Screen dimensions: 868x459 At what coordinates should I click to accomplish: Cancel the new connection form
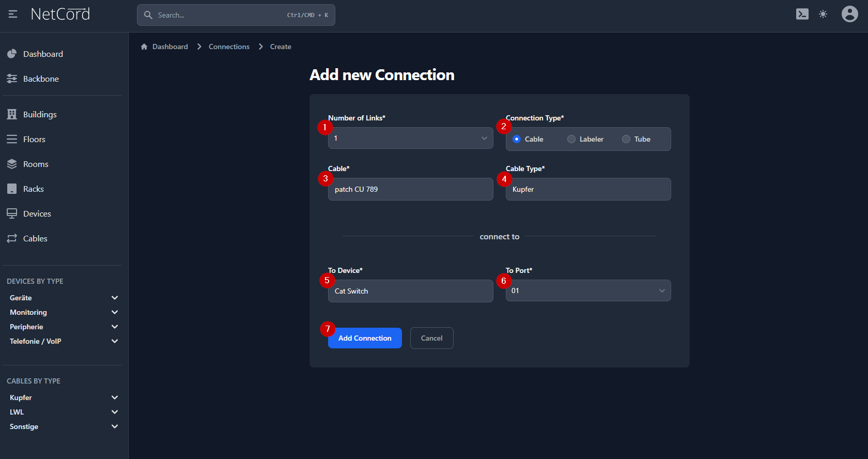[x=431, y=339]
